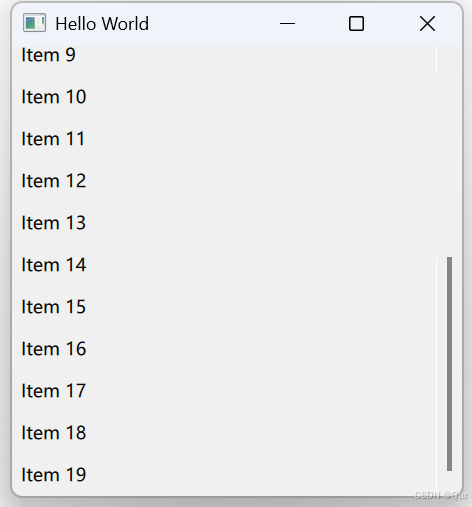Maximize the Hello World window
472x507 pixels.
356,24
